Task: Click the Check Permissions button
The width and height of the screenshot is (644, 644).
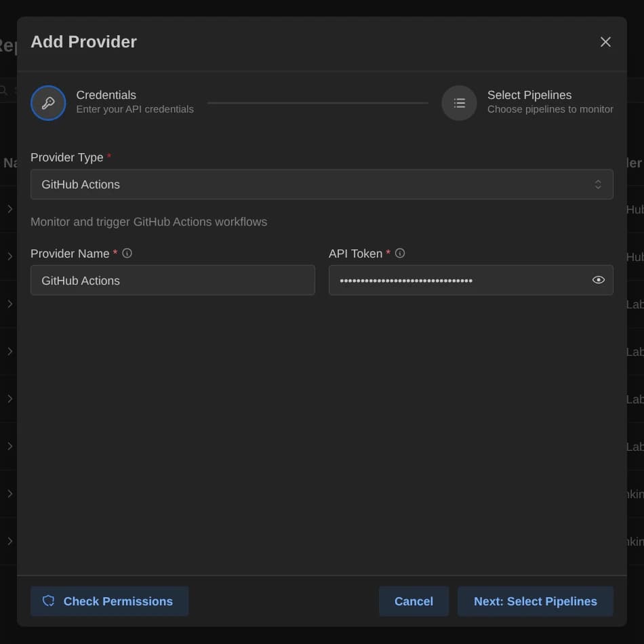Action: click(109, 601)
